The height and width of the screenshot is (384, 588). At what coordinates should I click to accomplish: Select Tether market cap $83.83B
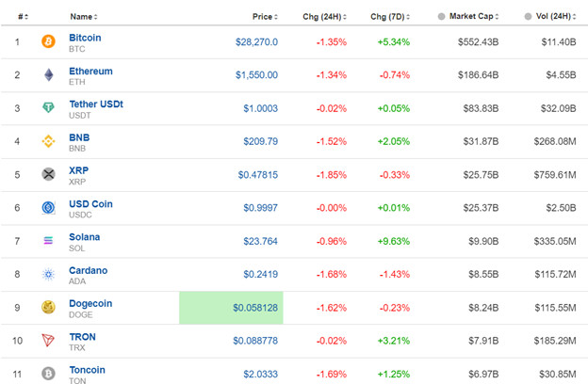(x=481, y=108)
